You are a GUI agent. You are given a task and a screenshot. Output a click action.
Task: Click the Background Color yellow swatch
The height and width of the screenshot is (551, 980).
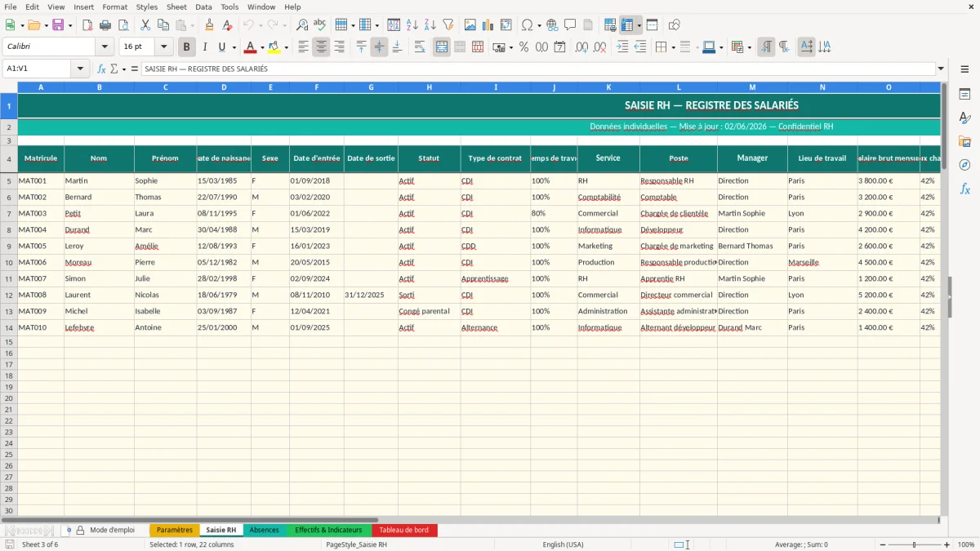(274, 47)
